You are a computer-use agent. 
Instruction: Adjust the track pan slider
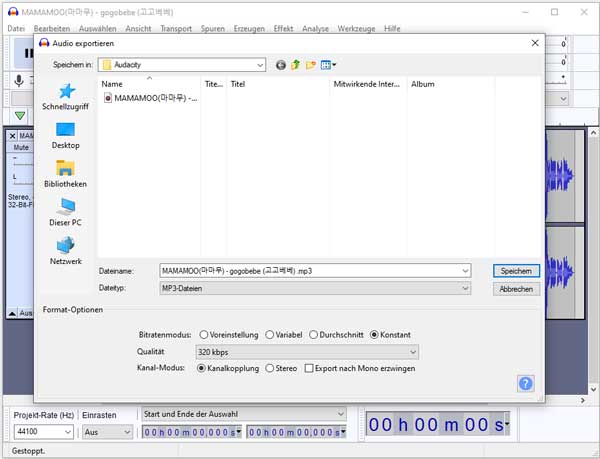coord(22,181)
